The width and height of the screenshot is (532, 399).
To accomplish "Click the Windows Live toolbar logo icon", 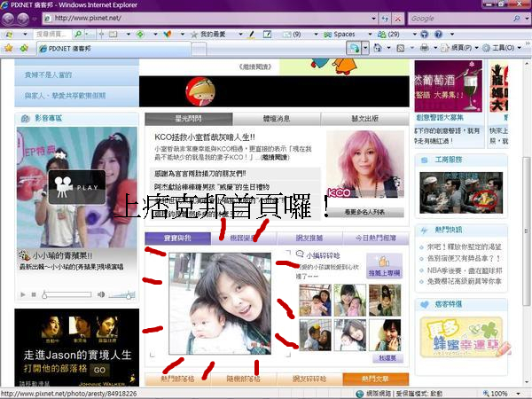I will coord(9,35).
